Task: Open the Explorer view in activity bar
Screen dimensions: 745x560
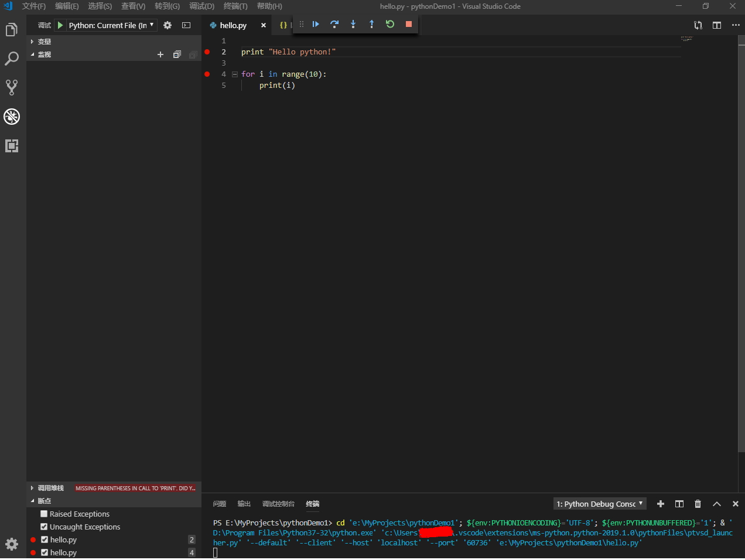Action: (12, 29)
